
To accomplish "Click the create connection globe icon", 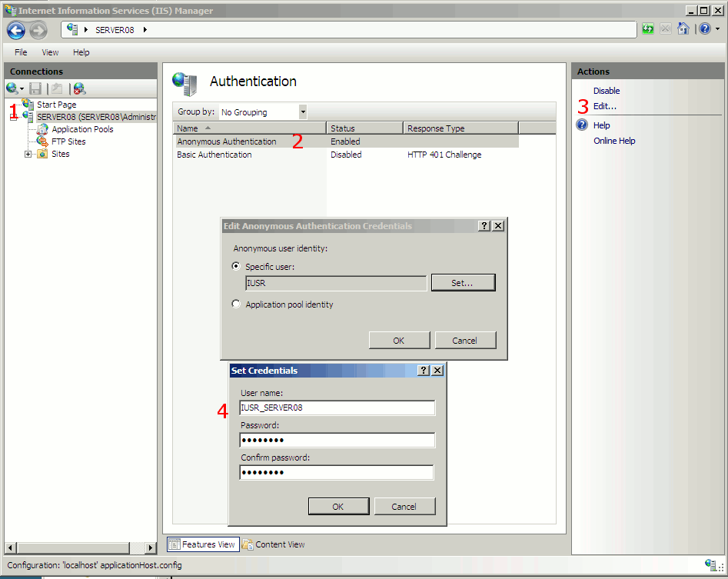I will [12, 88].
